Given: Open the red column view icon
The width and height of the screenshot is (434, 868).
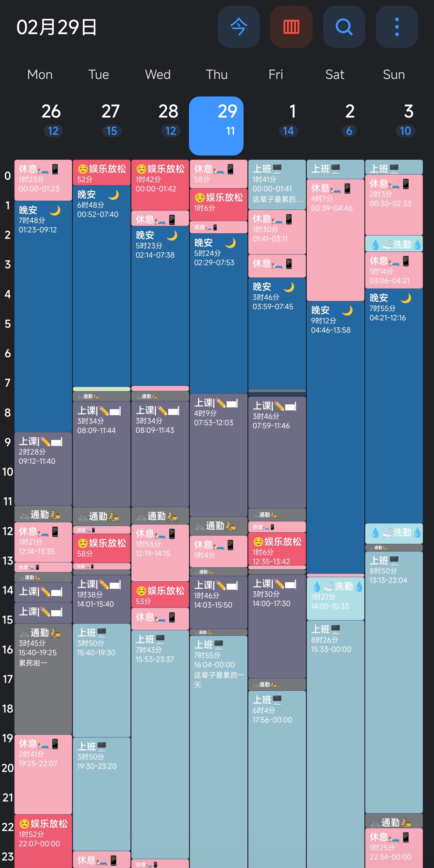Looking at the screenshot, I should click(x=291, y=27).
